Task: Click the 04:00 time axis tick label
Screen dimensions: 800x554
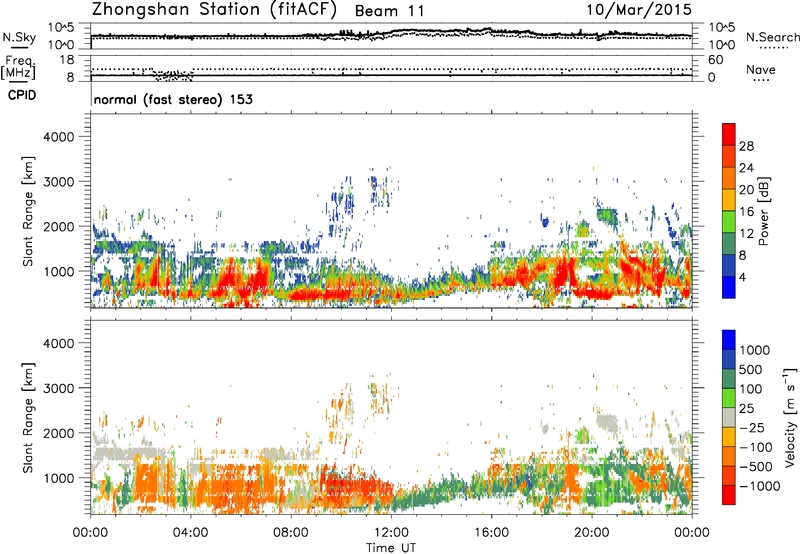Action: (190, 533)
